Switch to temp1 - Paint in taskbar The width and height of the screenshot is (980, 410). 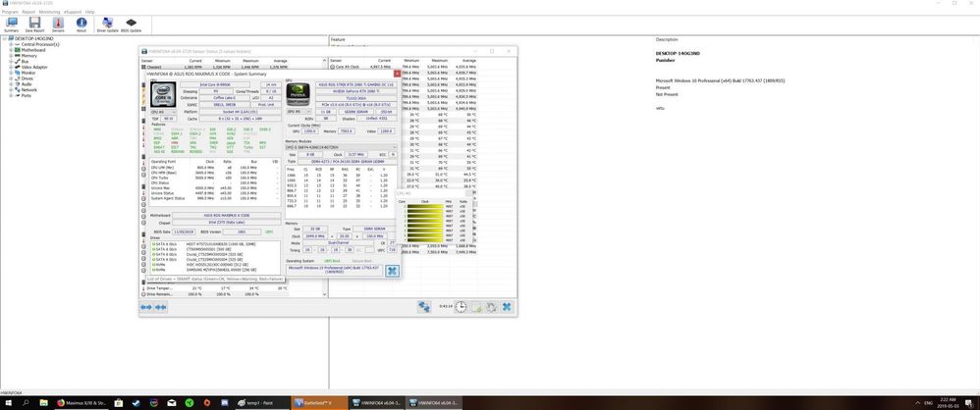click(262, 403)
